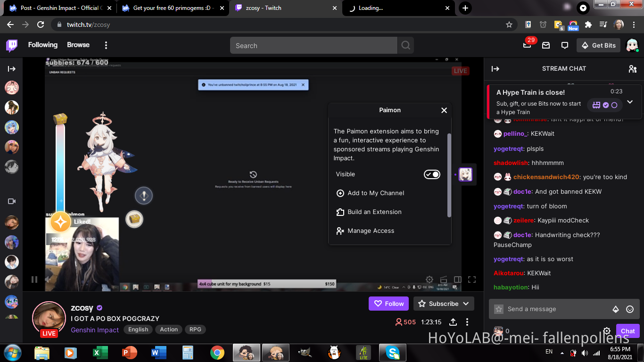Expand the Hype Train details chevron

click(x=630, y=102)
